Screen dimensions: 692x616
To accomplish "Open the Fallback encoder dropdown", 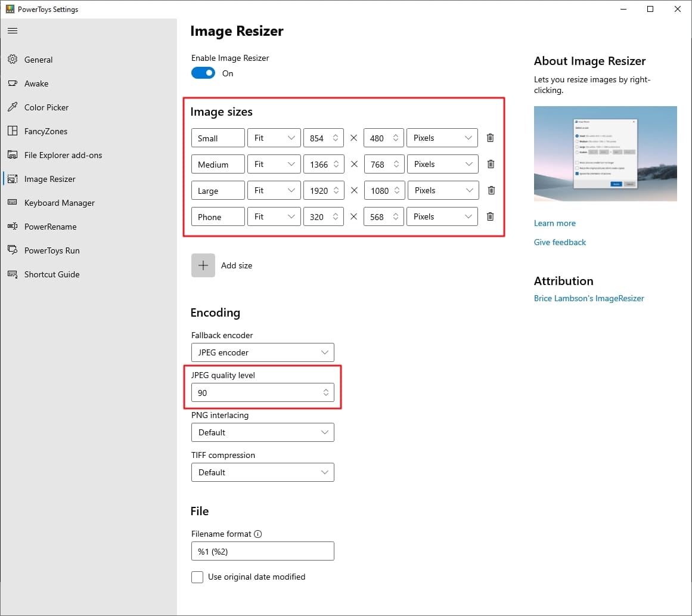I will coord(262,352).
